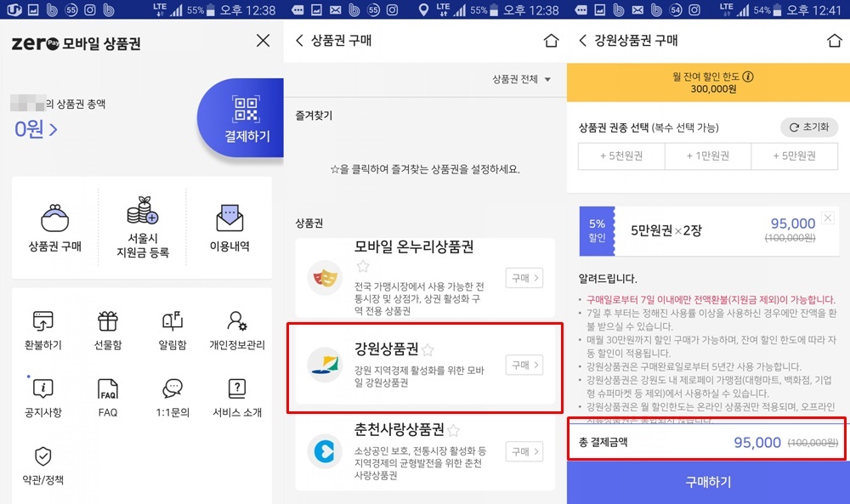The width and height of the screenshot is (850, 504).
Task: Tap zero Pay 모바일 상품권 logo
Action: tap(76, 43)
